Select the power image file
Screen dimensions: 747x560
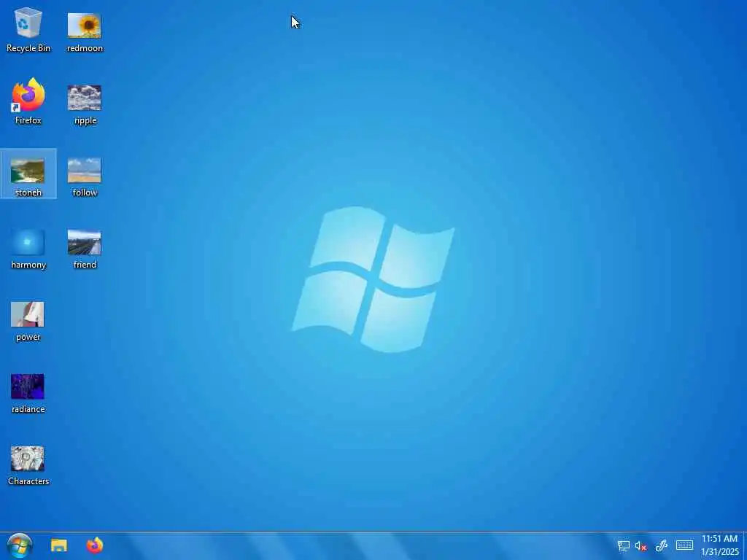click(28, 321)
